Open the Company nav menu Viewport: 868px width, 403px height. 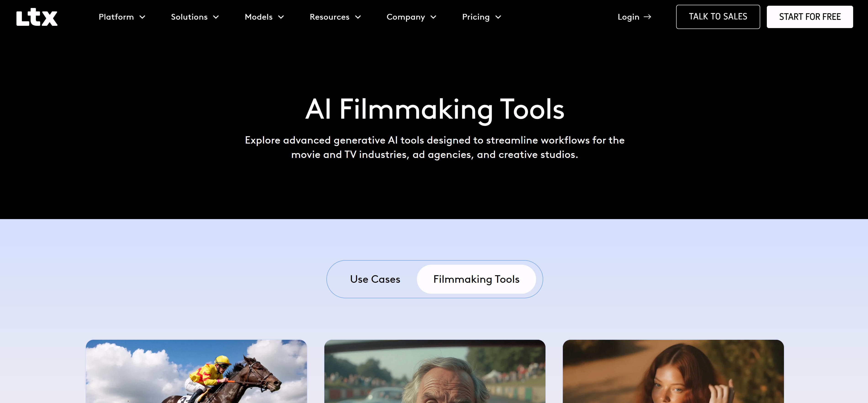405,17
